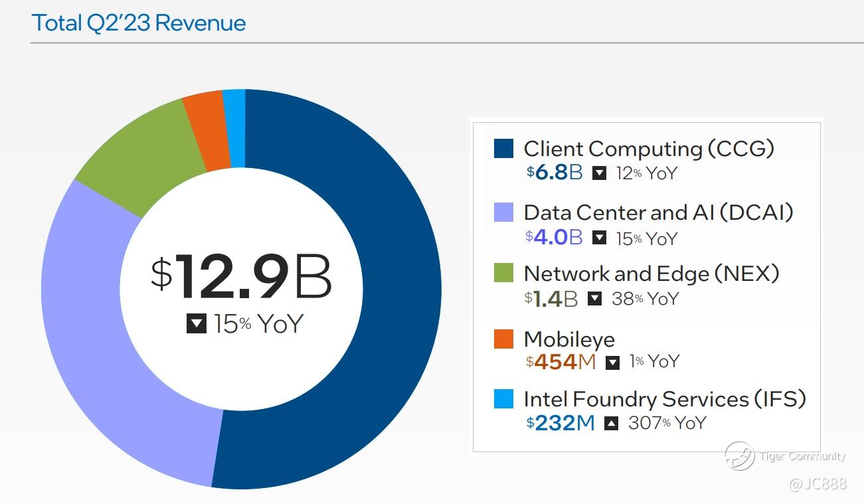The height and width of the screenshot is (504, 864).
Task: Click the up arrow beside 307% YoY
Action: pyautogui.click(x=611, y=423)
